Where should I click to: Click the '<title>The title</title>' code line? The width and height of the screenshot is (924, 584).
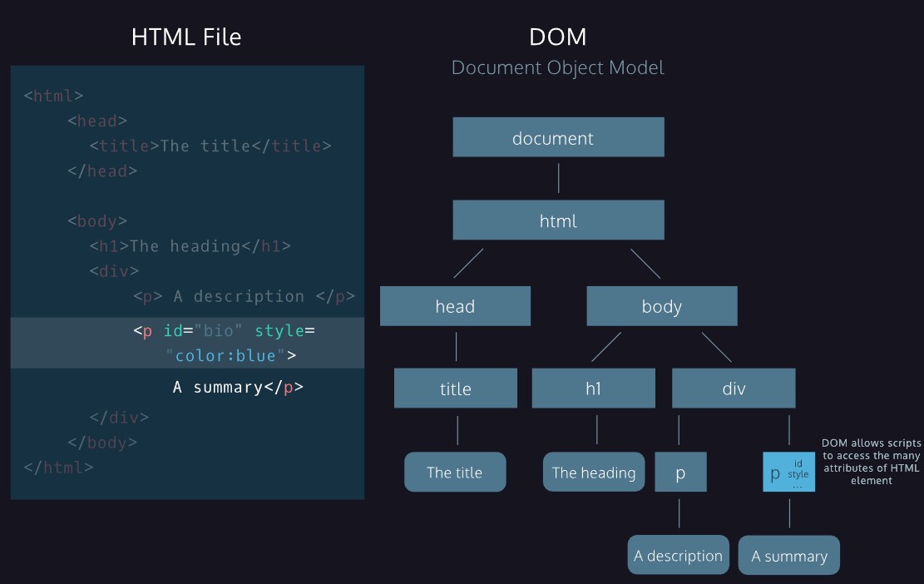click(x=210, y=146)
